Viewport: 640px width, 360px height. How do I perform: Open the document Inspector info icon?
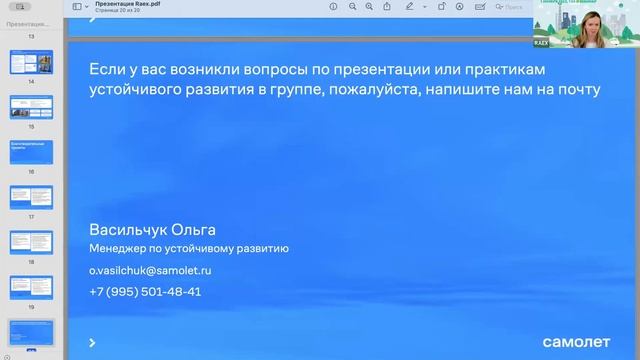(333, 7)
